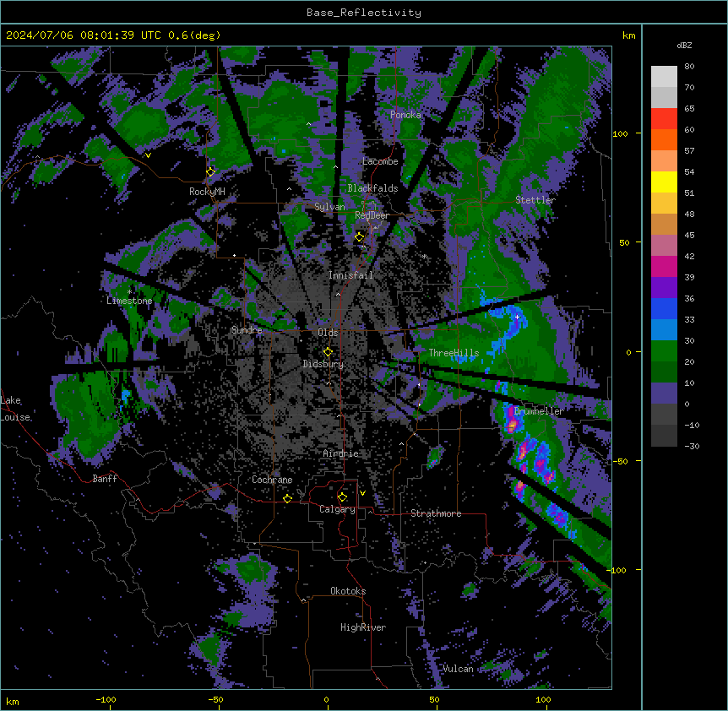
Task: Select the Okotoks label
Action: (x=348, y=591)
